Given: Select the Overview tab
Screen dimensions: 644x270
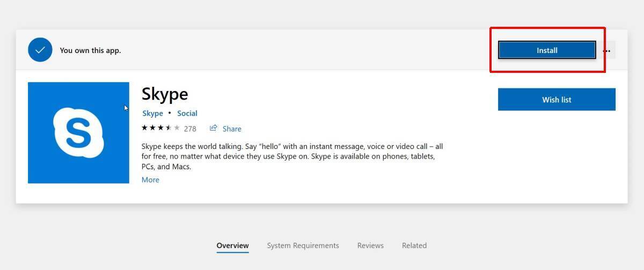Looking at the screenshot, I should coord(232,245).
